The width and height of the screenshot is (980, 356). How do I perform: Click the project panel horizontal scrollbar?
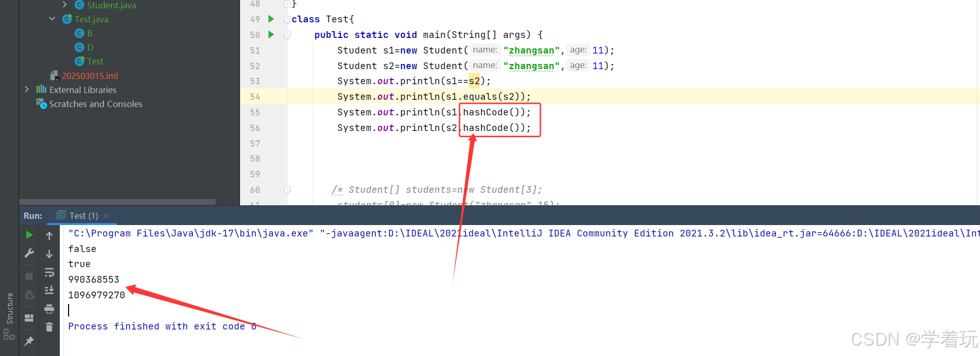pos(117,202)
